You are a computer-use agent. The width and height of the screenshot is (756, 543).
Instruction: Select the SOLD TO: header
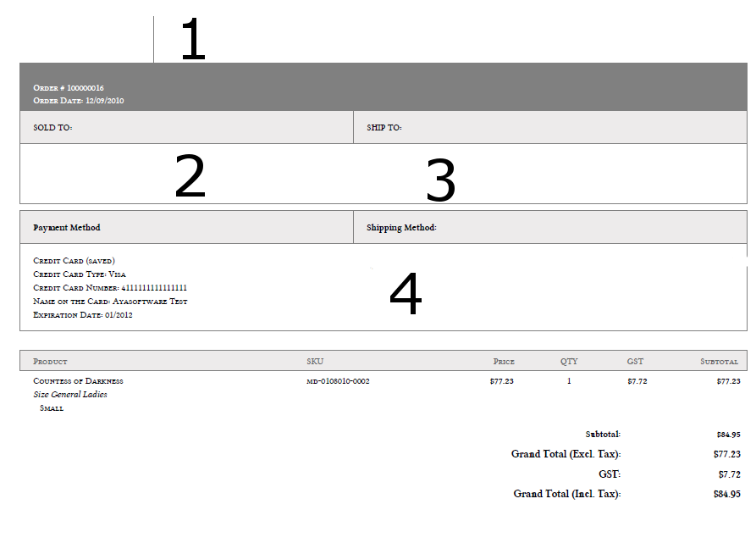(x=52, y=127)
